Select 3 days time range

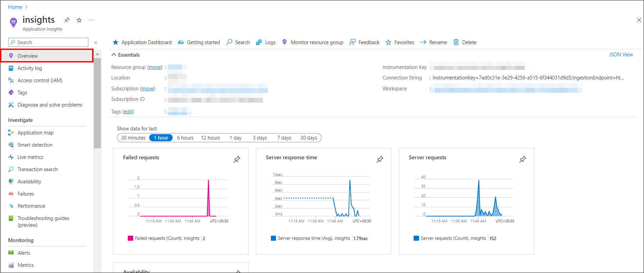[260, 138]
